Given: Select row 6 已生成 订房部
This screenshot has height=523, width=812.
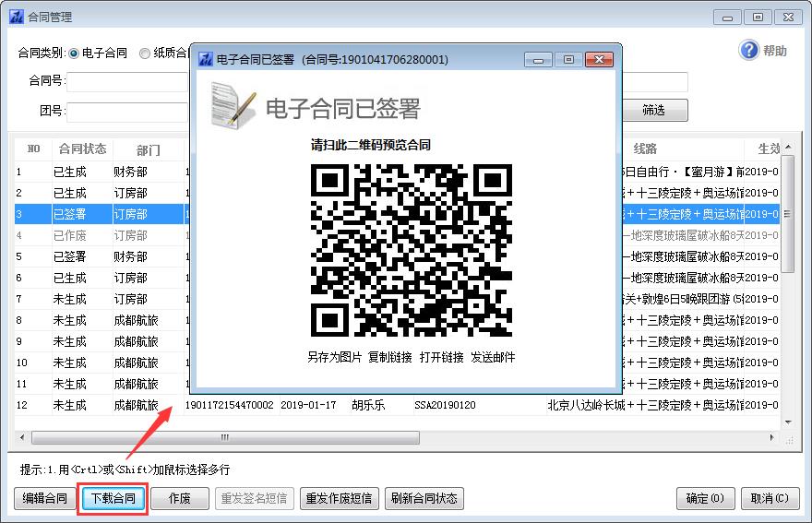Looking at the screenshot, I should click(100, 278).
